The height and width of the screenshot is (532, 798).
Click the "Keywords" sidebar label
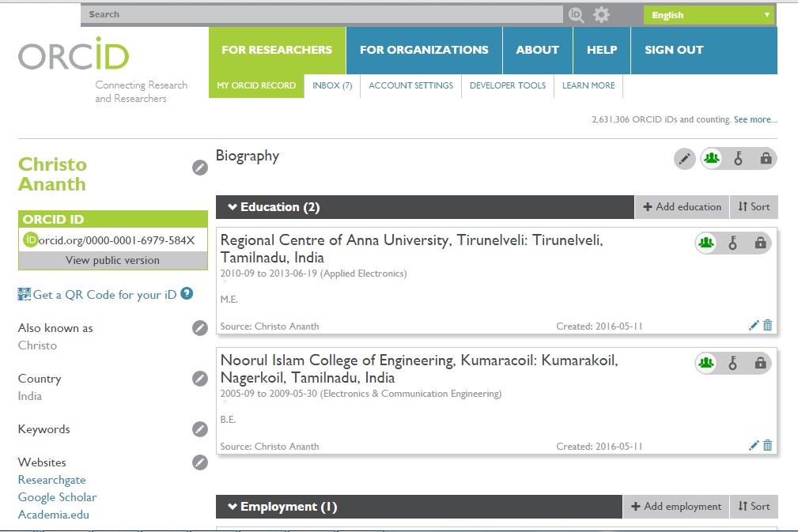pos(43,429)
